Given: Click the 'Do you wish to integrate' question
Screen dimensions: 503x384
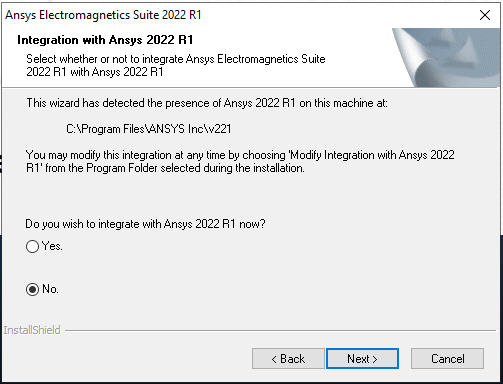Looking at the screenshot, I should pos(145,224).
